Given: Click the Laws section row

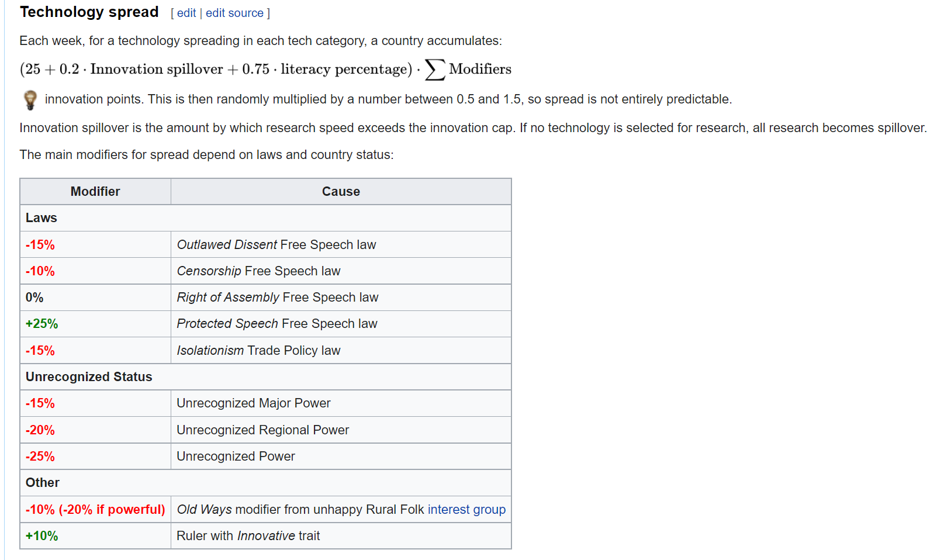Looking at the screenshot, I should 265,218.
